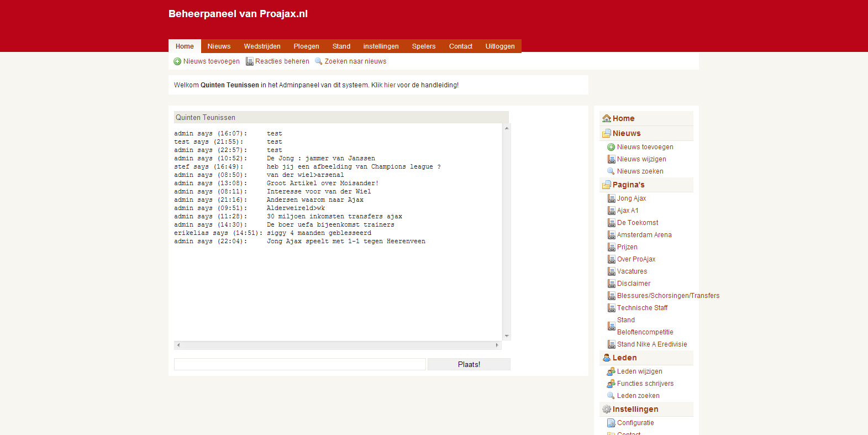Open the Jong Ajax page link

point(632,198)
